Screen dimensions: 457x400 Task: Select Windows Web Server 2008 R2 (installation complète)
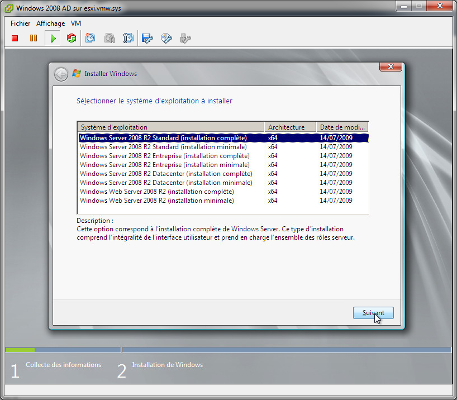coord(224,192)
